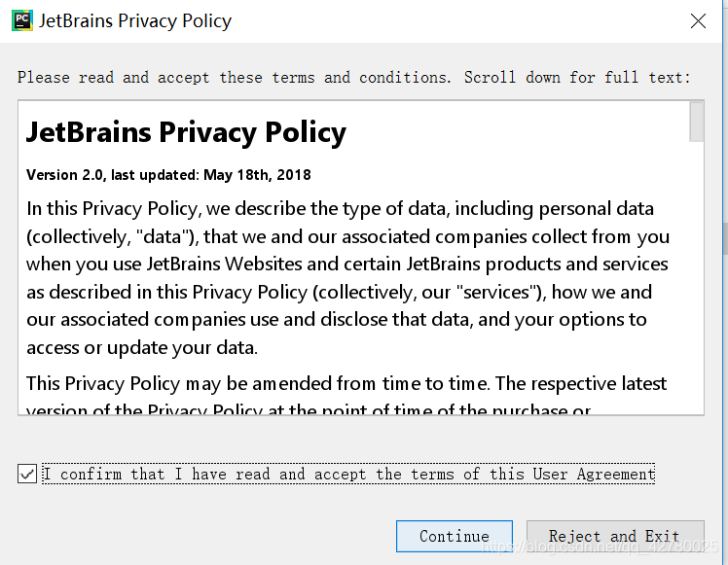Click the empty scrollbar track below the thumb
This screenshot has height=565, width=728.
click(696, 277)
